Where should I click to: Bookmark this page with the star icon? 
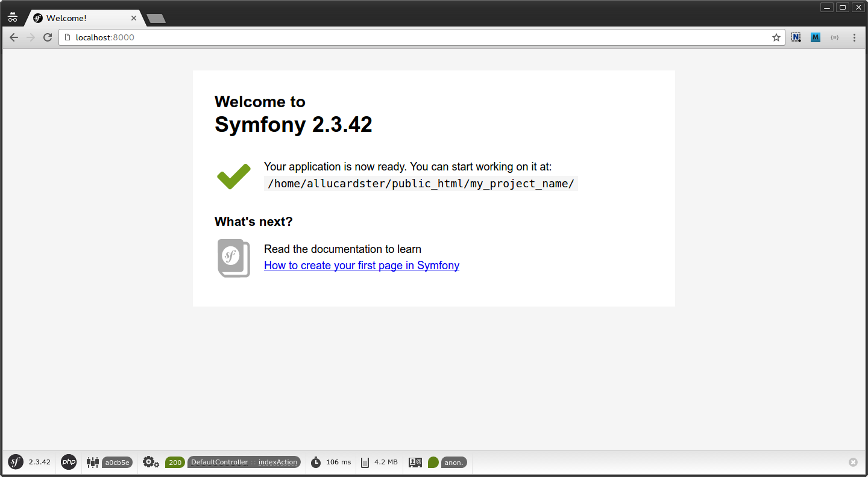(x=776, y=37)
